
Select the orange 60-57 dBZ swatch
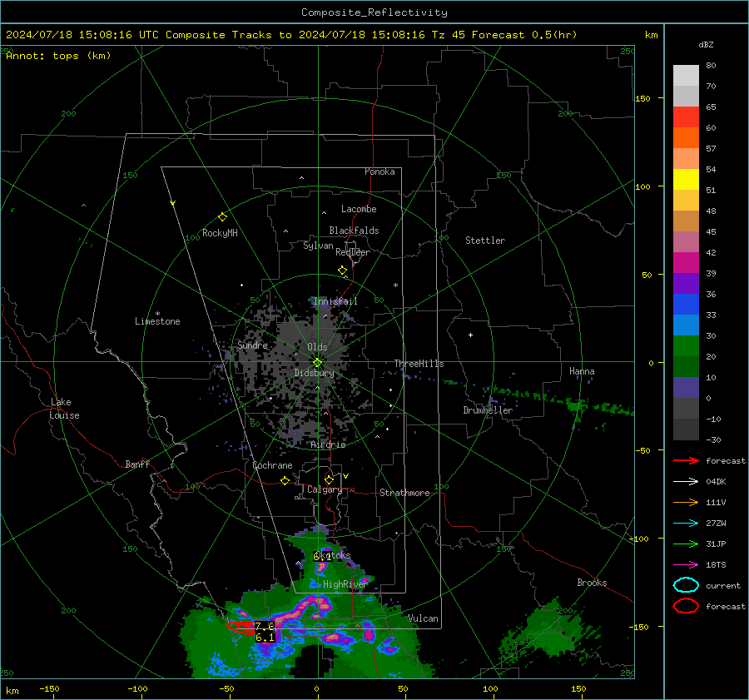[686, 138]
